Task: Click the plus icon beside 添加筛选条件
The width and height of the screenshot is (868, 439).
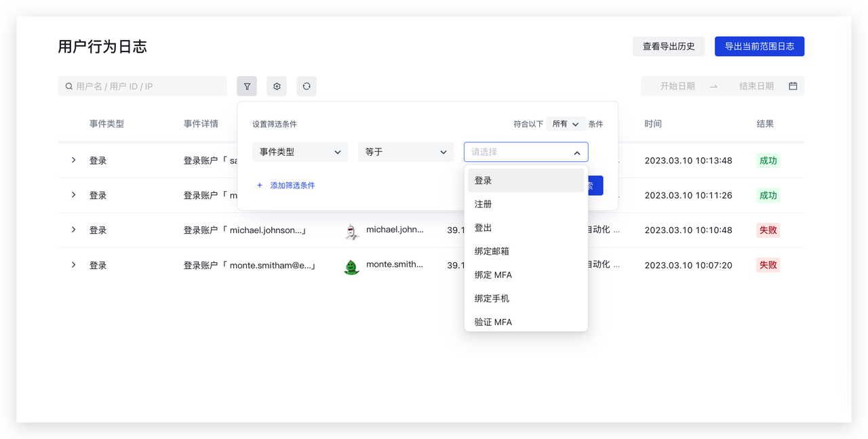Action: [261, 185]
